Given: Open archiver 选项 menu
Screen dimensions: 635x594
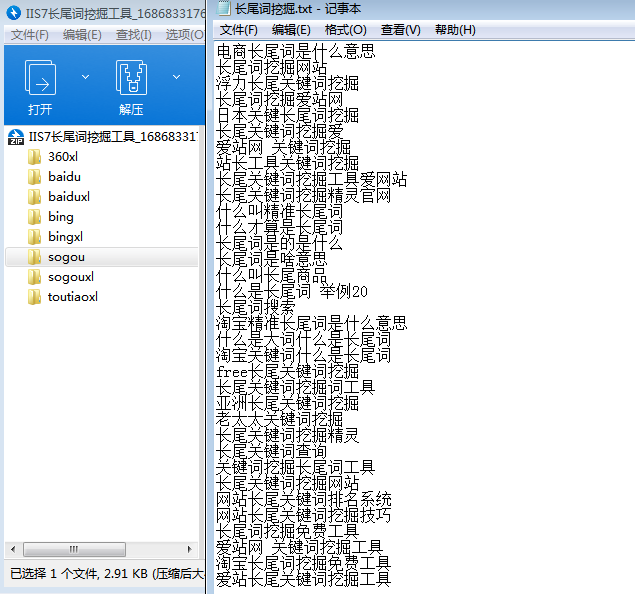Looking at the screenshot, I should click(185, 35).
